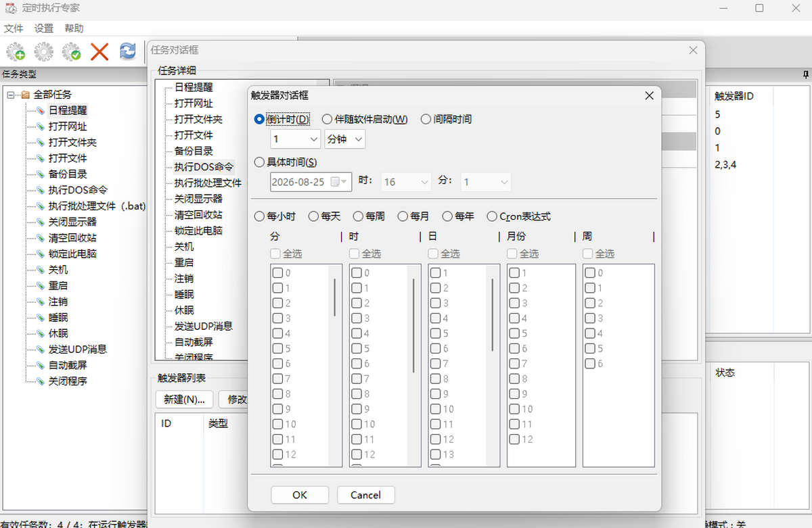Click the tag icon beside 备份目录 in main tree
This screenshot has width=812, height=528.
click(x=40, y=174)
